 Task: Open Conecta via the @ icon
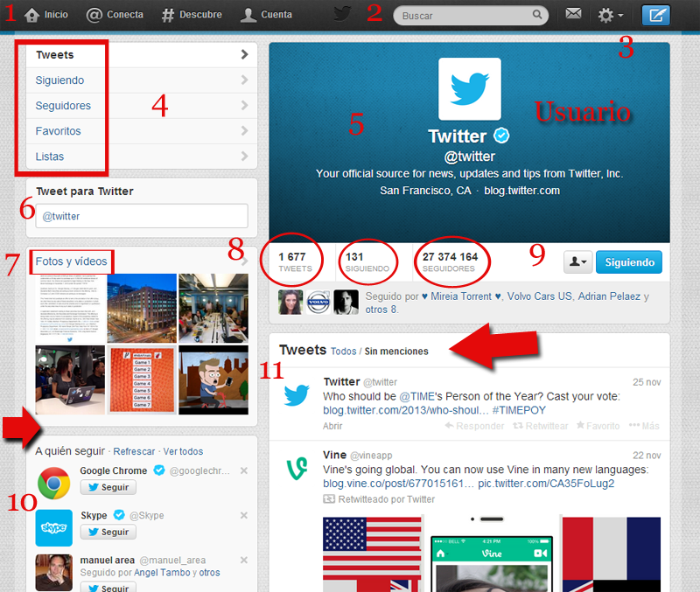94,15
